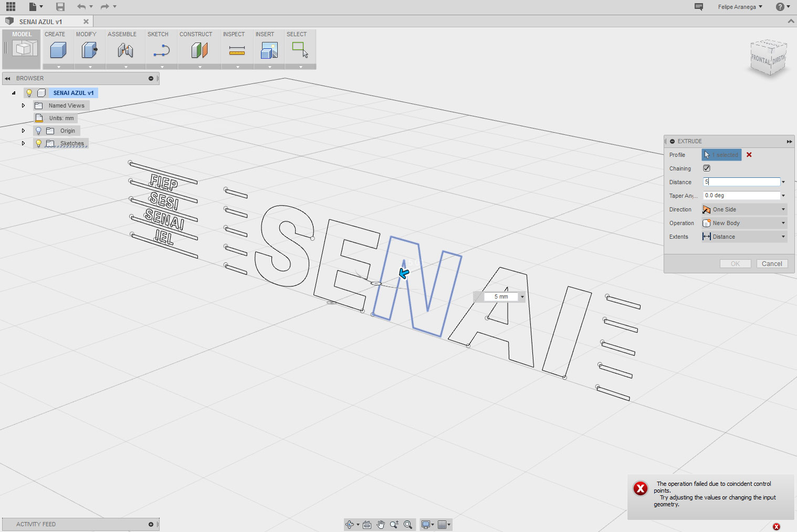This screenshot has width=797, height=532.
Task: Open the INSPECT menu dropdown
Action: click(x=237, y=67)
